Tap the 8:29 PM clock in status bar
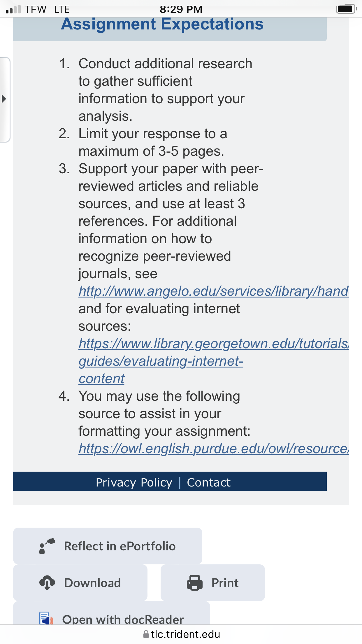Viewport: 362px width, 644px height. coord(181,9)
